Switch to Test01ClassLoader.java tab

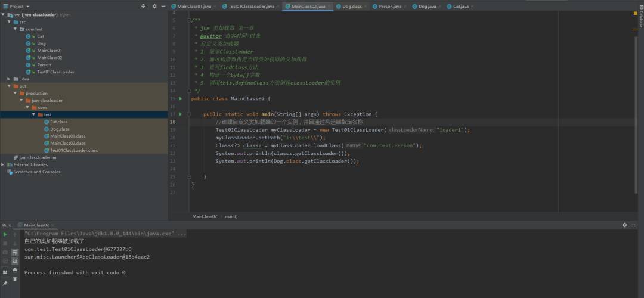pos(251,6)
